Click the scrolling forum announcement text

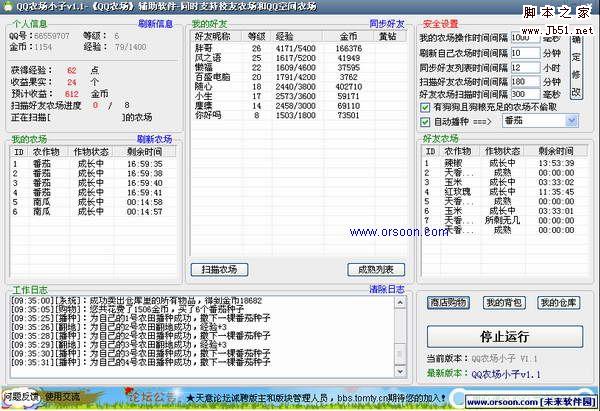(316, 398)
